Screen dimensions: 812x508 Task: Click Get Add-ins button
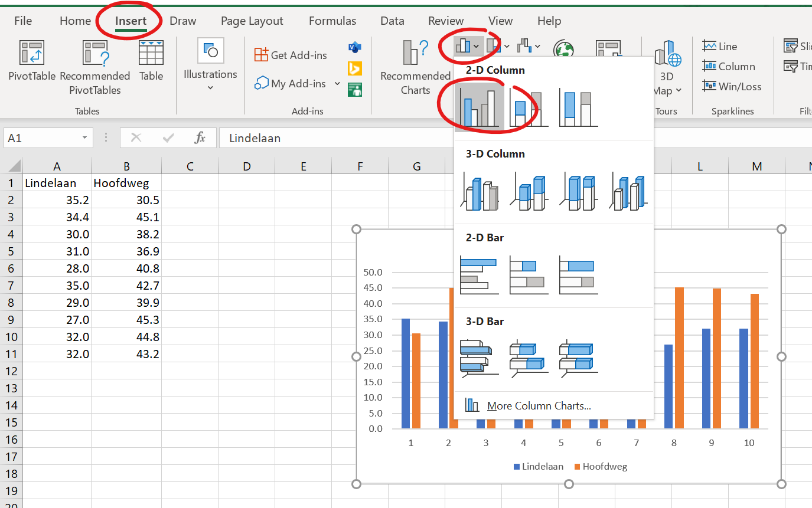[291, 55]
